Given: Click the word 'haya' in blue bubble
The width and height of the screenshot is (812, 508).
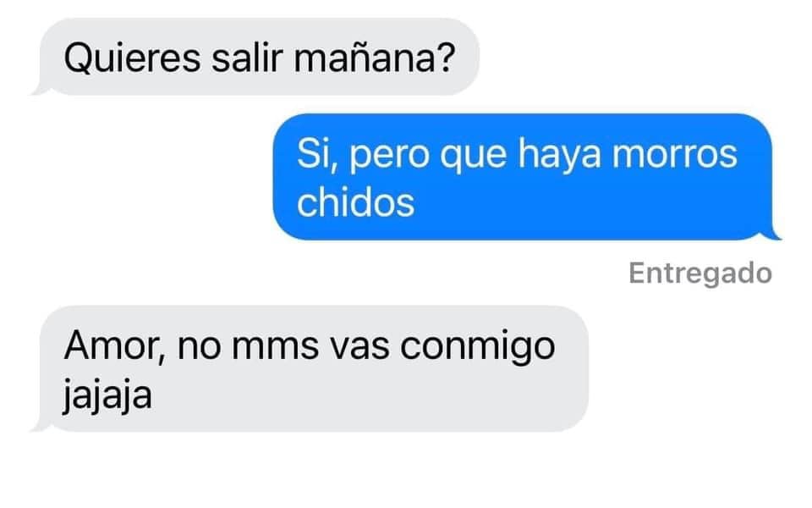Looking at the screenshot, I should pos(559,156).
